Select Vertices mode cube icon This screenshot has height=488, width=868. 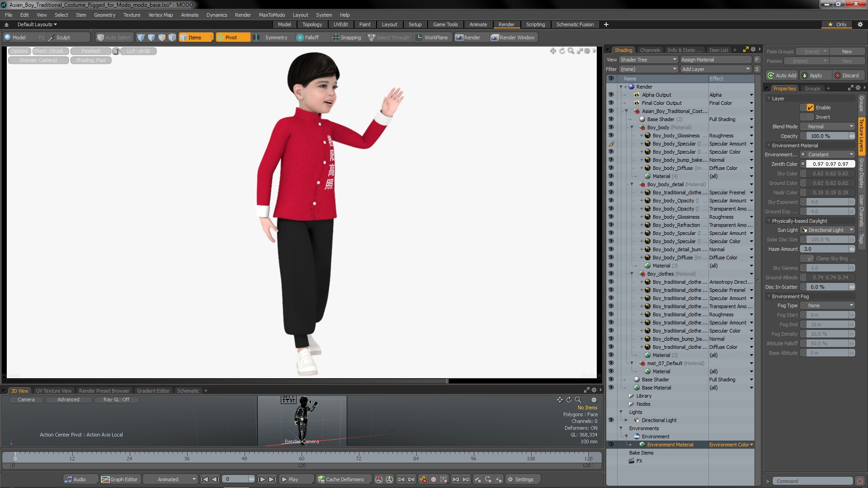pyautogui.click(x=141, y=38)
